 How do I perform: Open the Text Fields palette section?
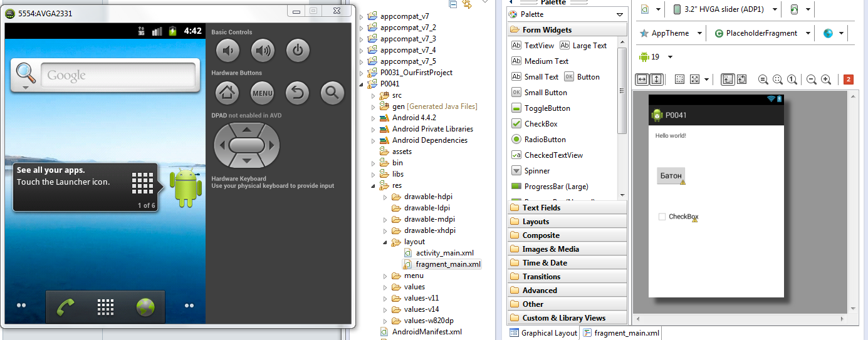(567, 208)
